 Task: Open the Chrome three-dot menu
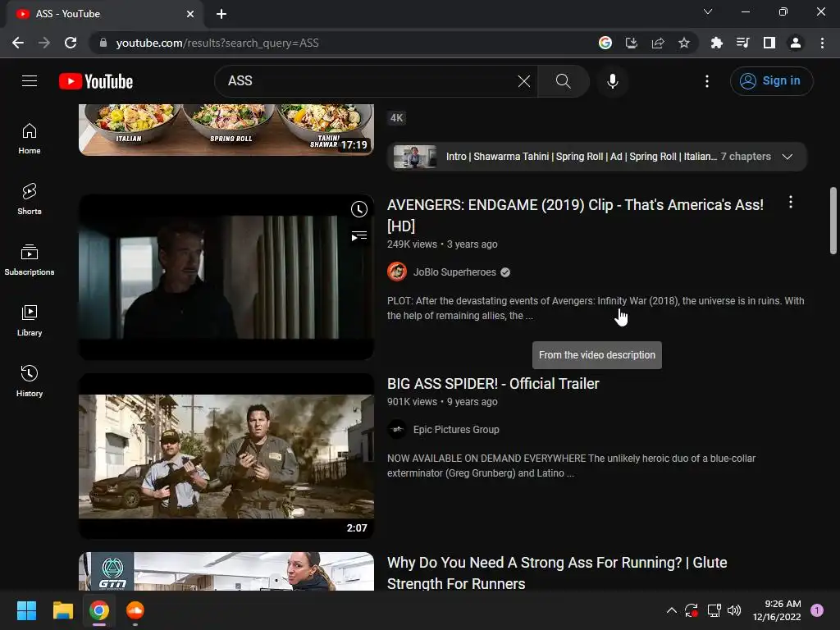click(822, 43)
